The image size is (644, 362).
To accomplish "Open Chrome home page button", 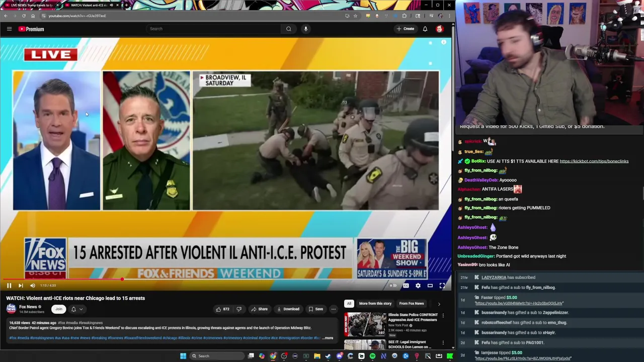I will [33, 16].
